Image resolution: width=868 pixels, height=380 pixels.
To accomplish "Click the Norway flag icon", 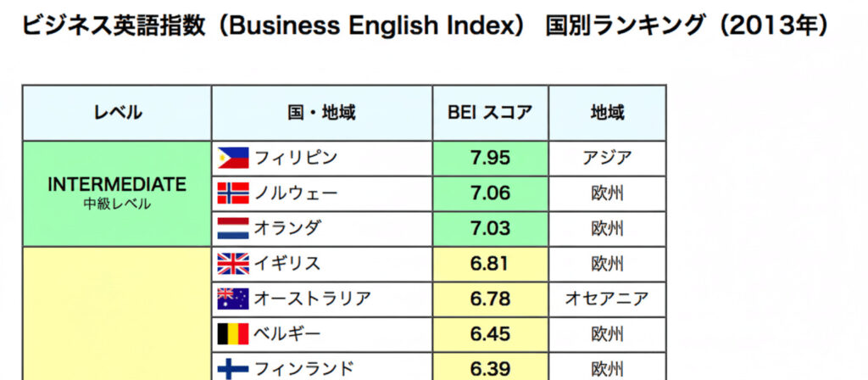I will coord(233,193).
